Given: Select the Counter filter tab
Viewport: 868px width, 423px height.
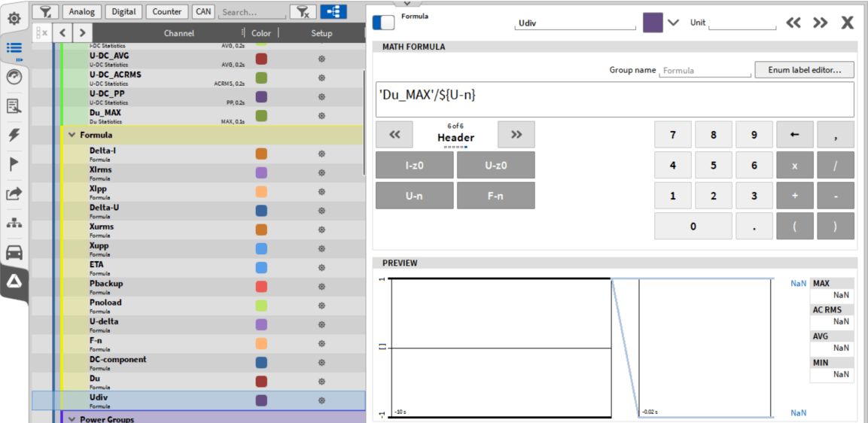Looking at the screenshot, I should pyautogui.click(x=166, y=11).
